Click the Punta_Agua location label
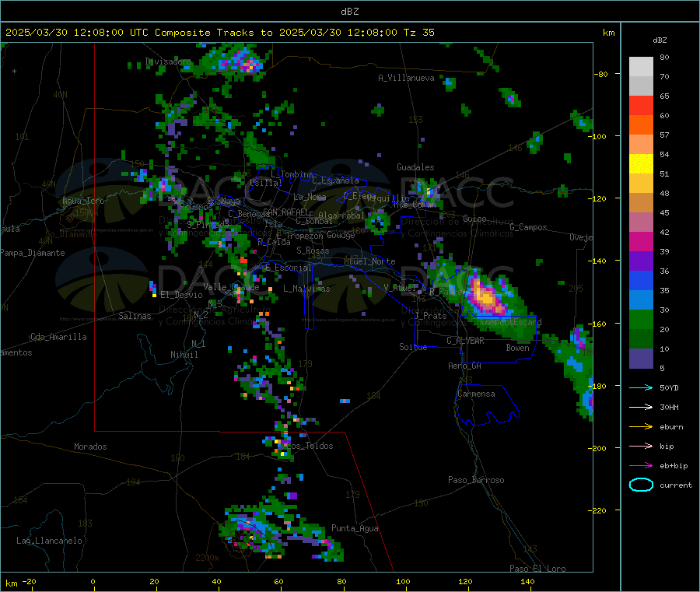The image size is (700, 592). 355,528
